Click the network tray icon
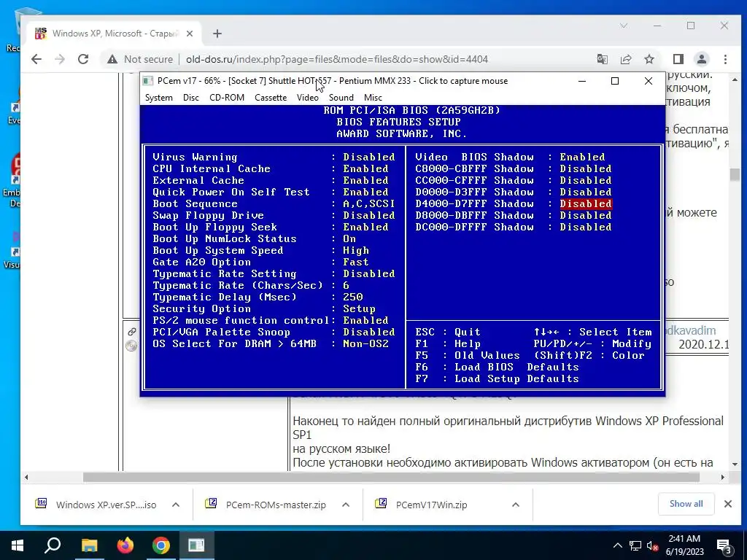 point(635,545)
